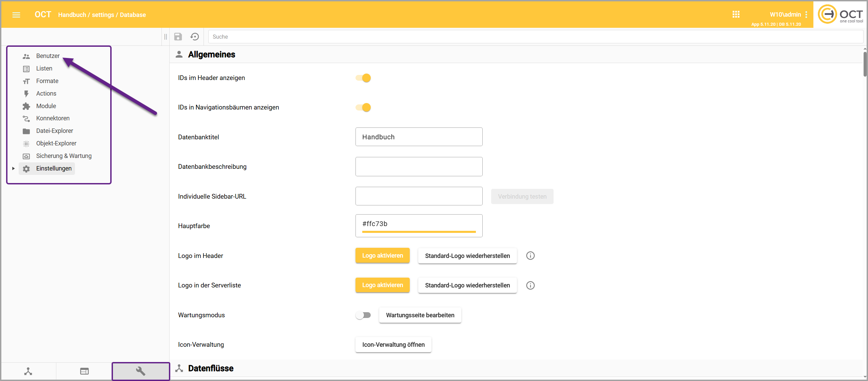Toggle IDs im Header anzeigen

(363, 78)
